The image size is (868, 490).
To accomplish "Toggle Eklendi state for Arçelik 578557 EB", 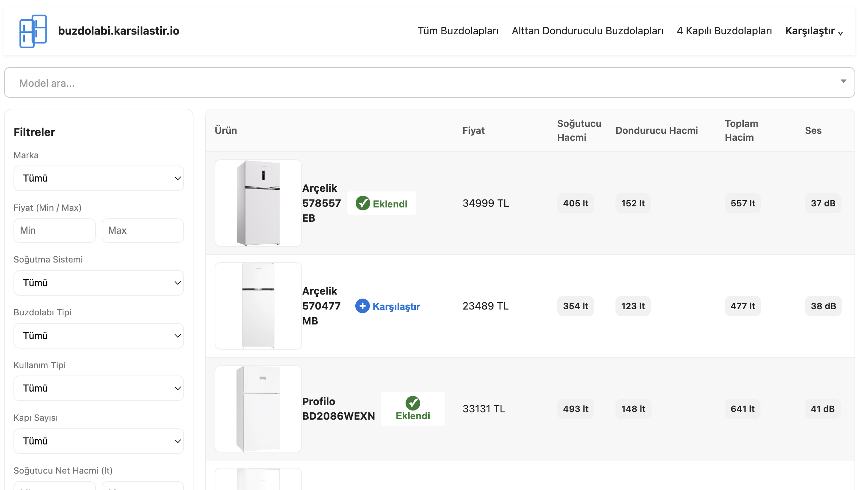I will (x=381, y=203).
